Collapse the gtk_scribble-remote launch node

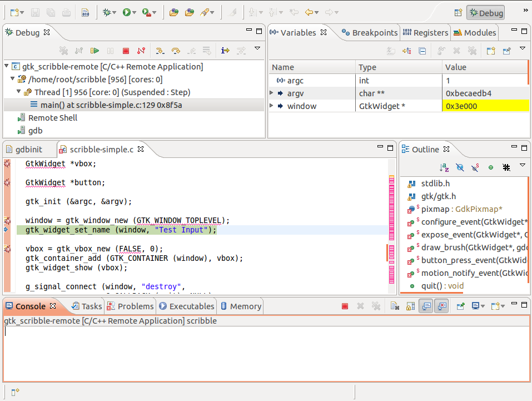[7, 66]
